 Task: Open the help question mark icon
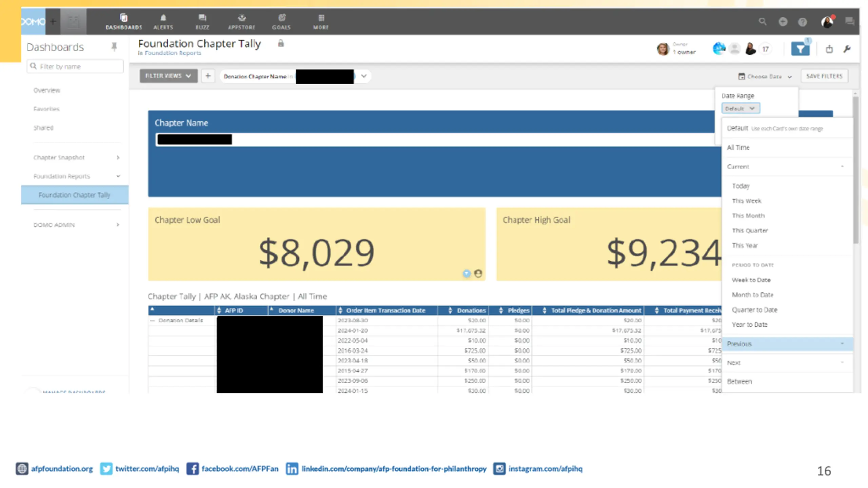click(802, 22)
